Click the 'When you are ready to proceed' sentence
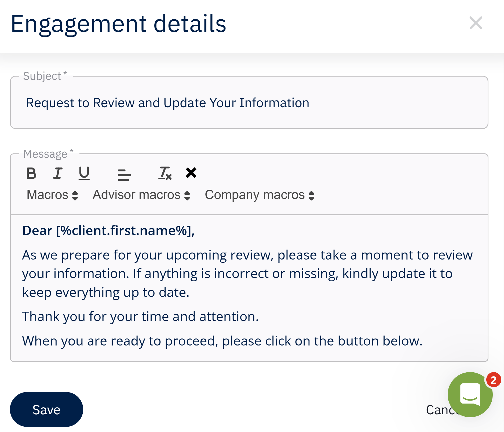Screen dimensions: 504x432 click(x=222, y=341)
